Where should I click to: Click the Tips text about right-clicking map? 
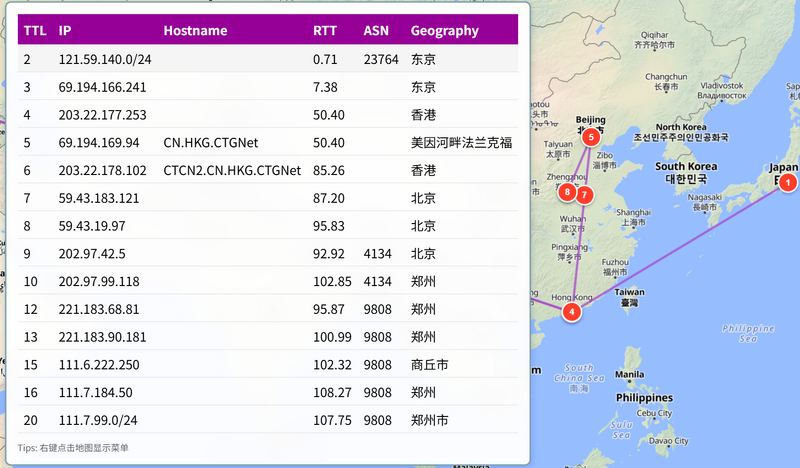point(73,448)
